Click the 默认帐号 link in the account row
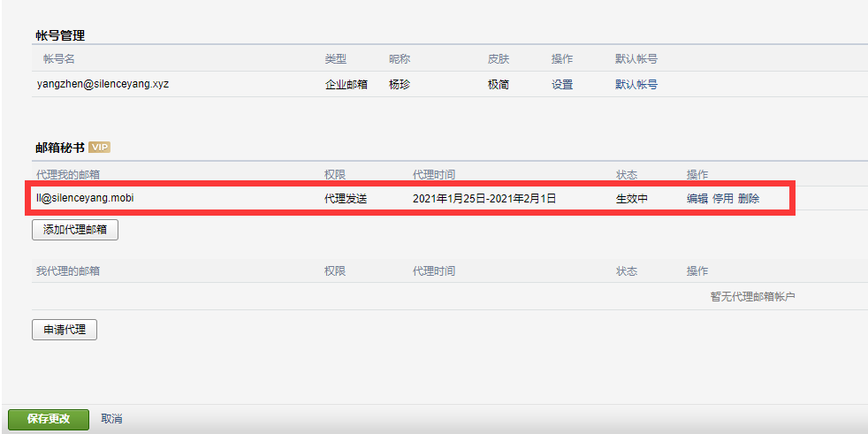Image resolution: width=868 pixels, height=434 pixels. coord(636,85)
